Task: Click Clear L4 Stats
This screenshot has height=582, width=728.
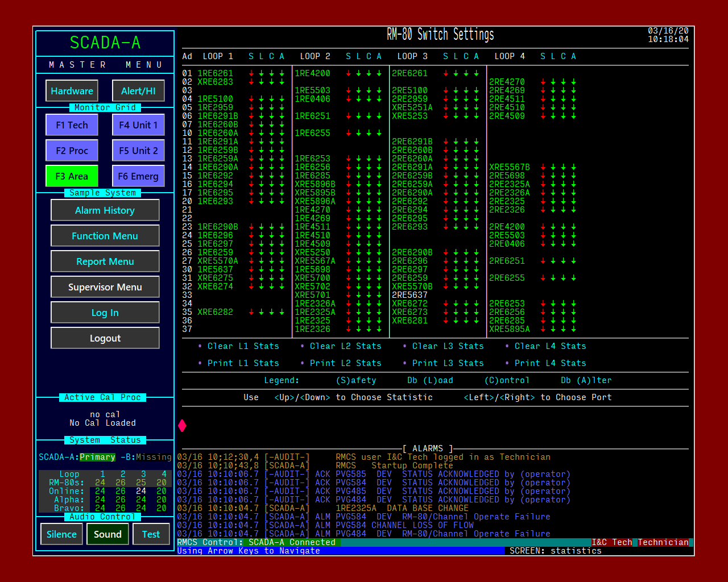Action: [550, 346]
